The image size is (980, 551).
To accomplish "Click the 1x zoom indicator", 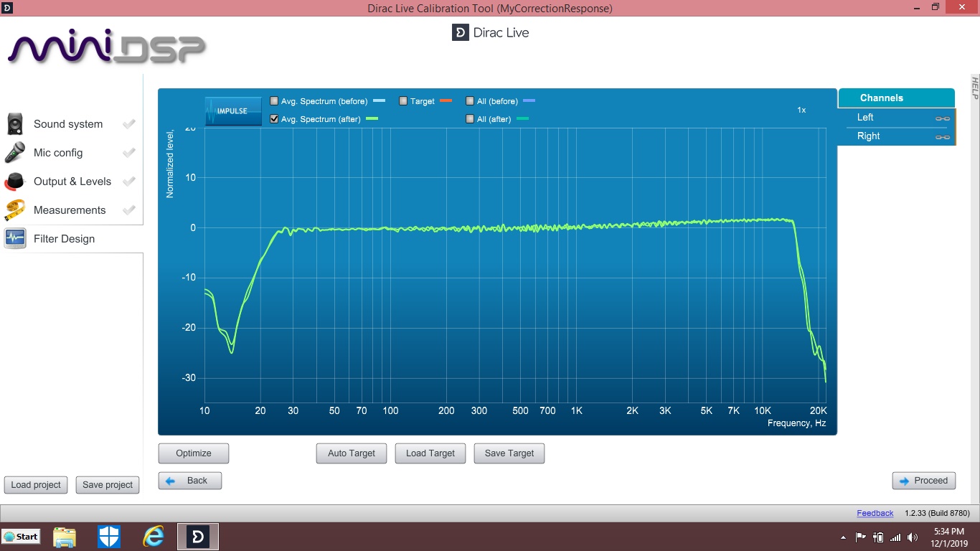I will point(801,110).
